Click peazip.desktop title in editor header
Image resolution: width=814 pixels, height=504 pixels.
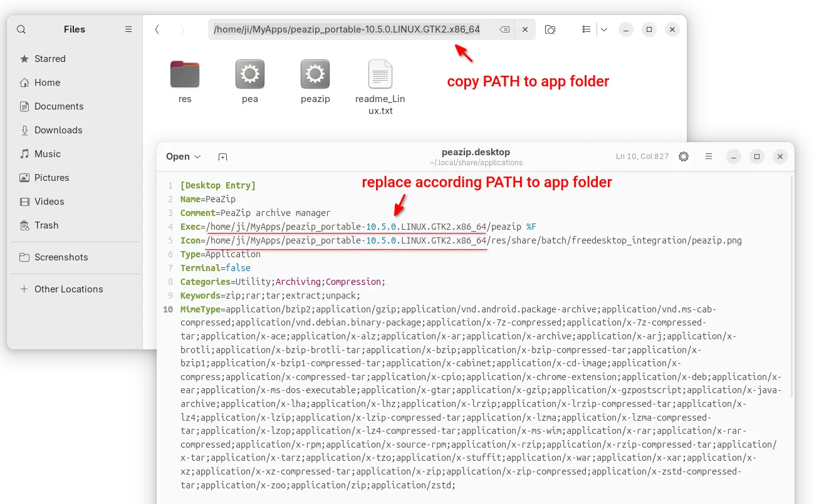click(476, 152)
